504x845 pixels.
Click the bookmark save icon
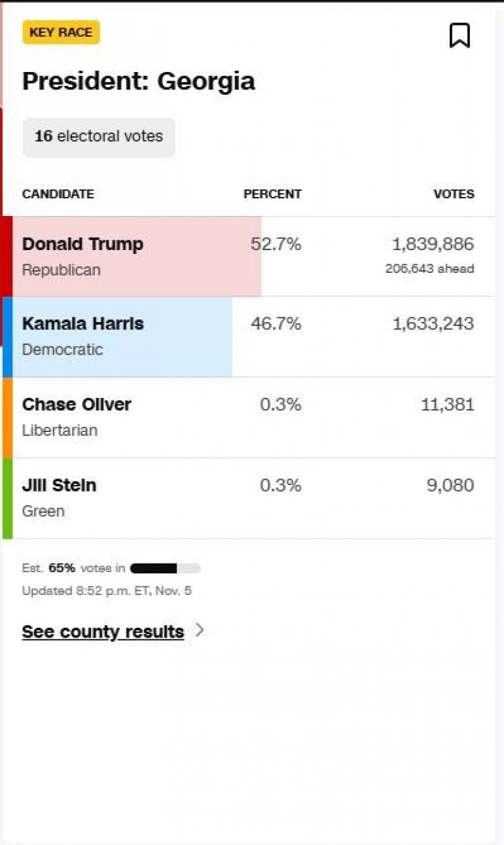pos(459,35)
